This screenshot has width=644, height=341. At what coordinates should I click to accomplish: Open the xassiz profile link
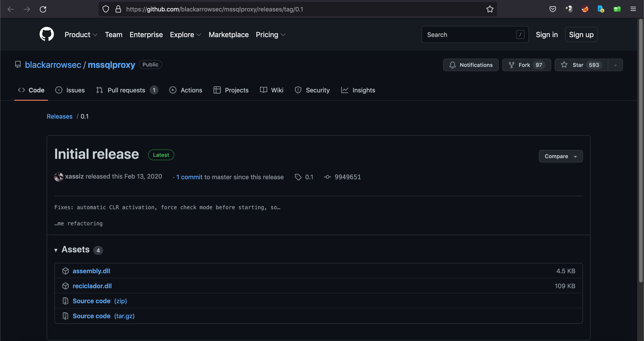pyautogui.click(x=74, y=176)
